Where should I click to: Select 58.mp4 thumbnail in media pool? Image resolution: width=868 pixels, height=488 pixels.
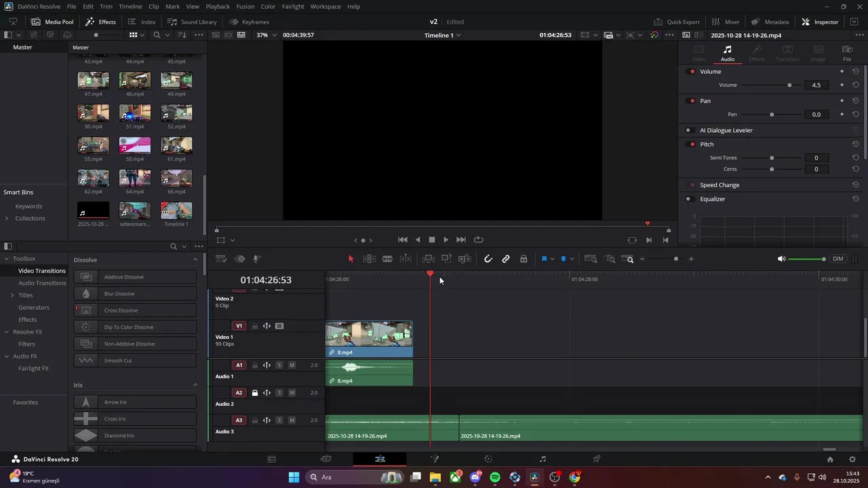pyautogui.click(x=135, y=145)
